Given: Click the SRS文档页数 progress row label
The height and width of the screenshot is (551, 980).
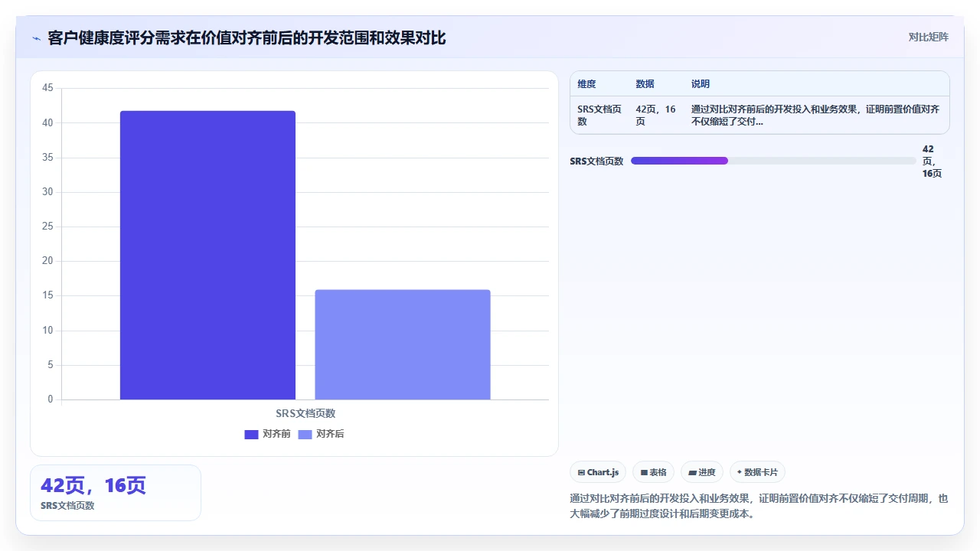Looking at the screenshot, I should (x=596, y=161).
